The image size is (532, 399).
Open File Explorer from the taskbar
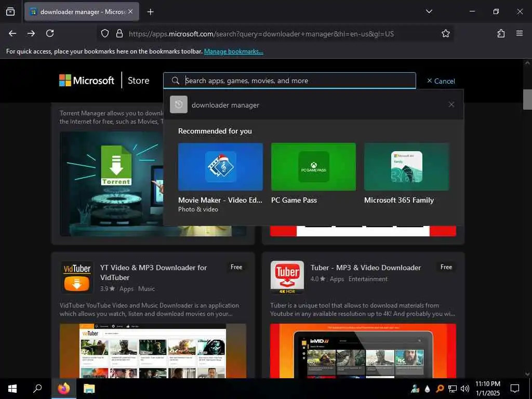coord(89,389)
